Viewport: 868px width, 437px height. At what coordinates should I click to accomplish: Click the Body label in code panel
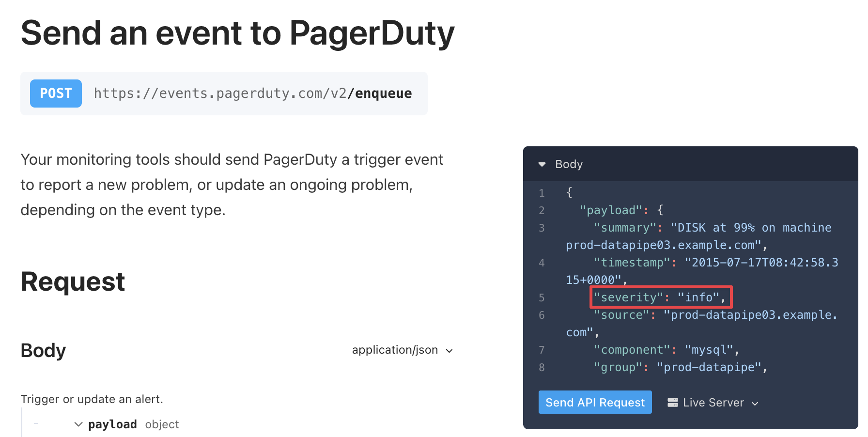coord(569,164)
